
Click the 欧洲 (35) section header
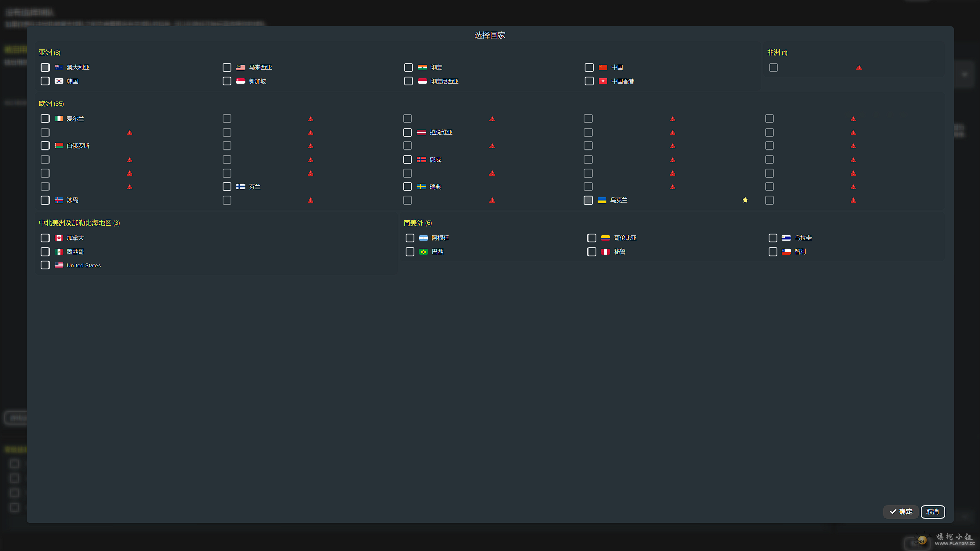pos(52,104)
